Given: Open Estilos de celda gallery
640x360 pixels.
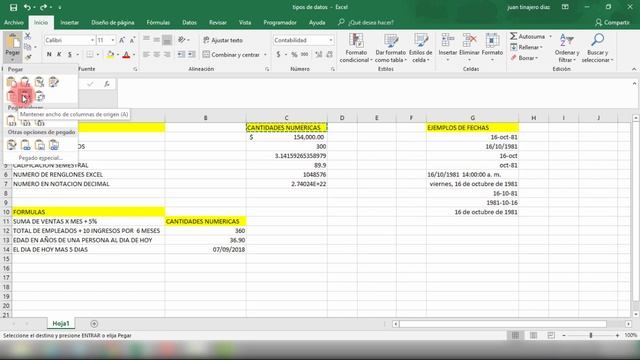Looking at the screenshot, I should [x=420, y=48].
